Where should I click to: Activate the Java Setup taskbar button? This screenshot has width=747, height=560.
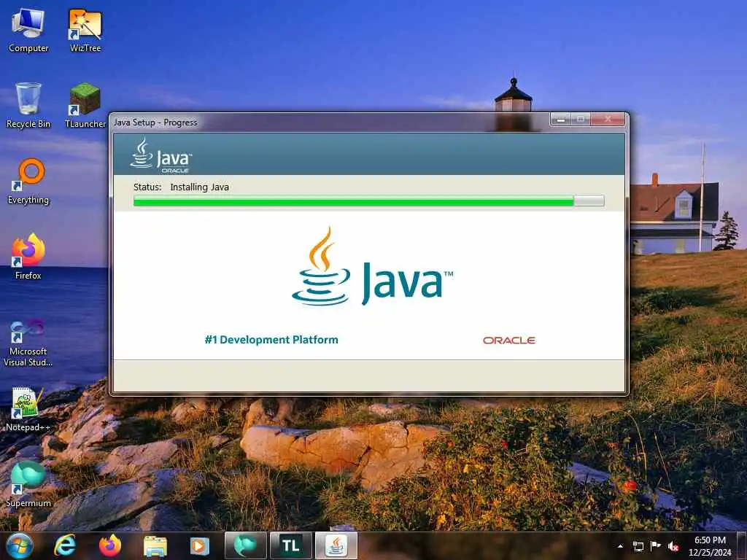coord(336,545)
